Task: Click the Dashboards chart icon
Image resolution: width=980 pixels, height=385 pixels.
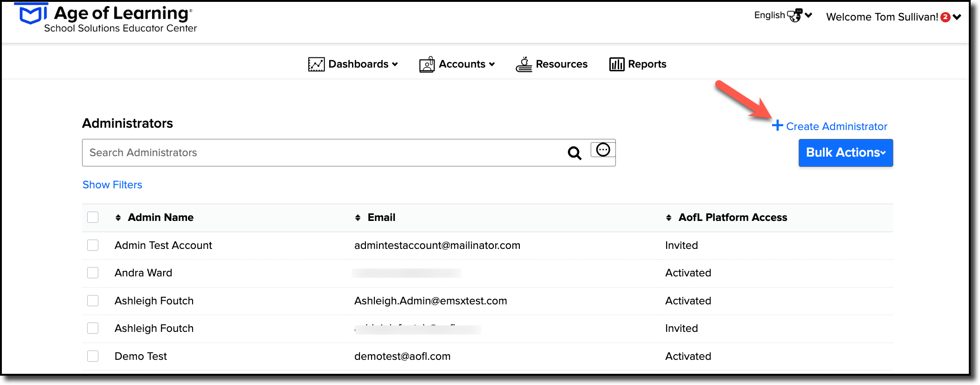Action: 316,64
